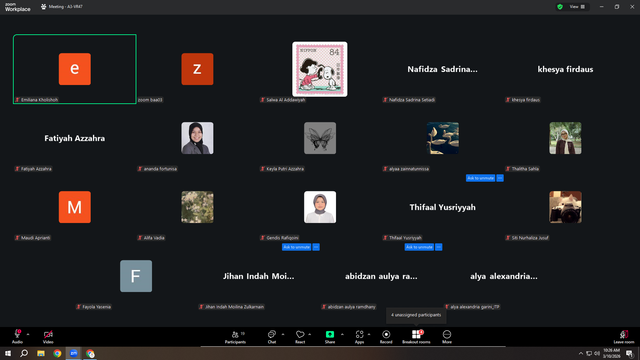640x360 pixels.
Task: Open the Windows Start menu
Action: click(x=8, y=353)
